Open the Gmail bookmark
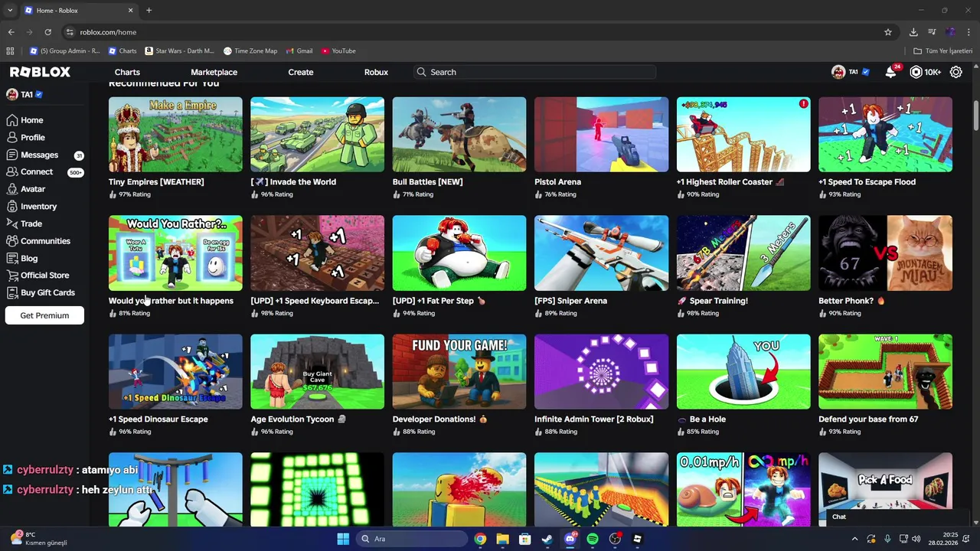Screen dimensions: 980x551 click(x=299, y=51)
